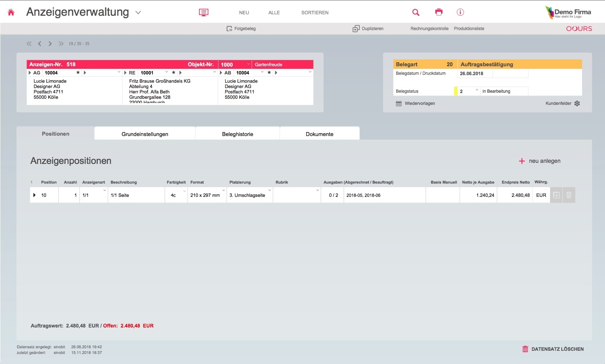Click the Beschreibung field '1/1 Seite'
This screenshot has height=364, width=605.
pos(136,195)
